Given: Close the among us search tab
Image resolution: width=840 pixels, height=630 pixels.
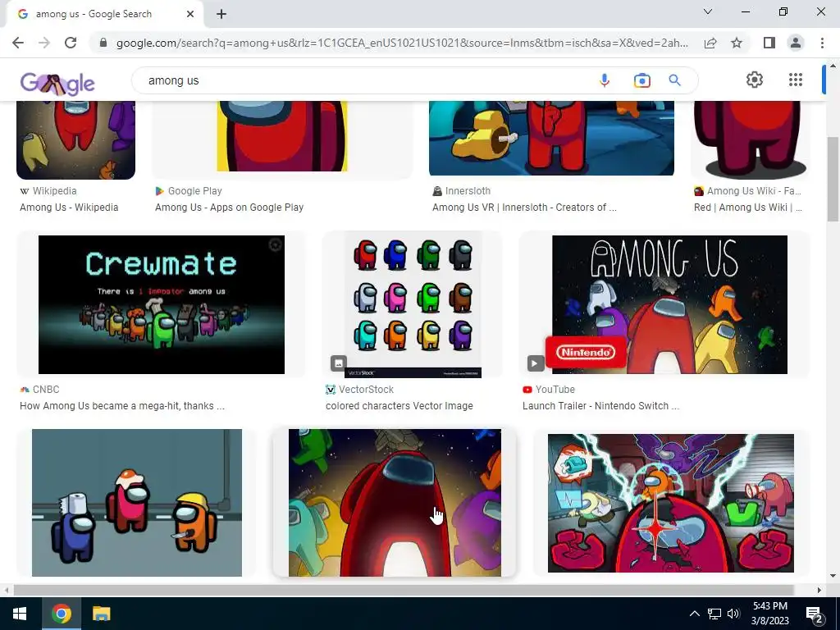Looking at the screenshot, I should click(190, 14).
